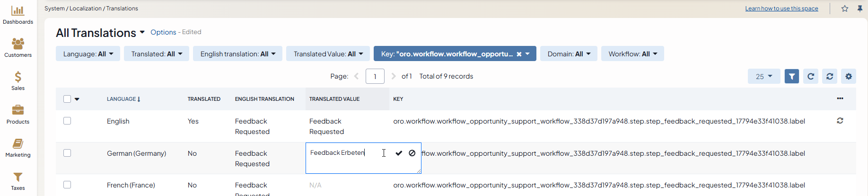Screen dimensions: 868x196
Task: Open the Marketing sidebar section
Action: coord(18,148)
